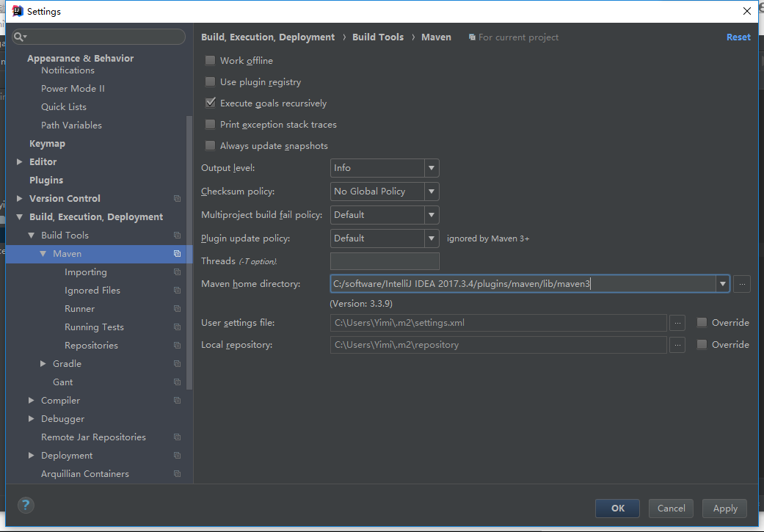Click project-level icon beside Deployment
This screenshot has width=764, height=532.
tap(178, 456)
